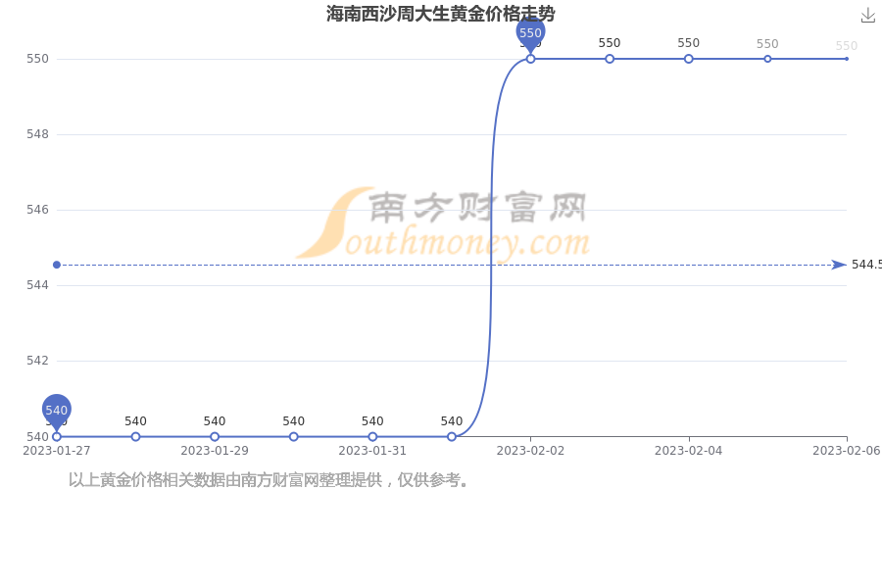Click the 540 minimum value pin marker
This screenshot has width=882, height=588.
(x=56, y=412)
